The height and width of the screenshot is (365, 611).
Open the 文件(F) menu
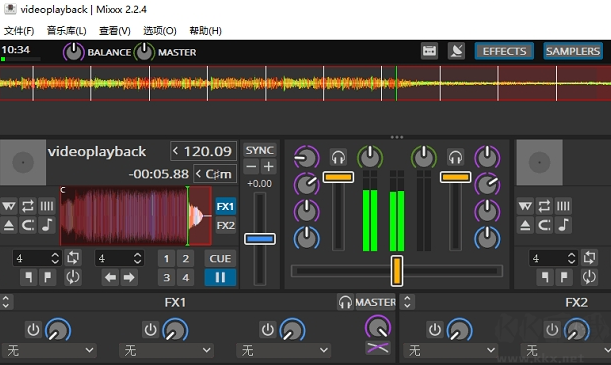tap(19, 30)
